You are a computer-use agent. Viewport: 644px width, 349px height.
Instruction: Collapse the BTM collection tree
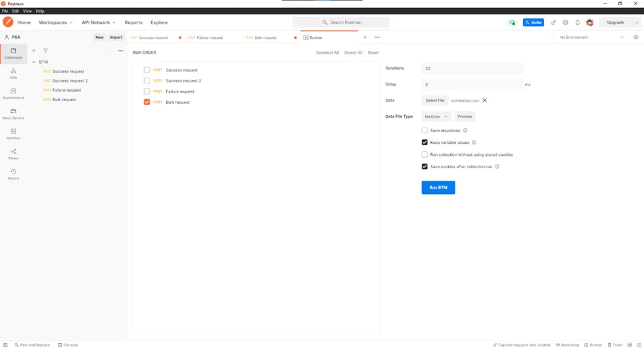(x=34, y=62)
